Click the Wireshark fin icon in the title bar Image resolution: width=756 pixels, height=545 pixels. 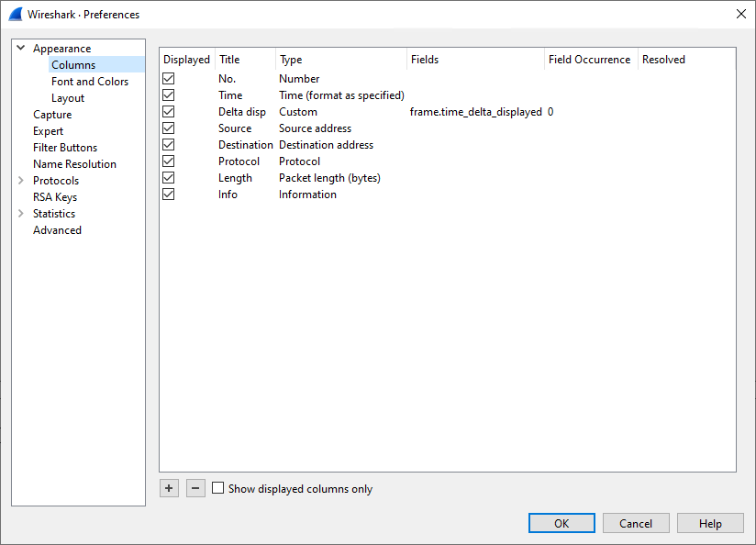click(13, 14)
